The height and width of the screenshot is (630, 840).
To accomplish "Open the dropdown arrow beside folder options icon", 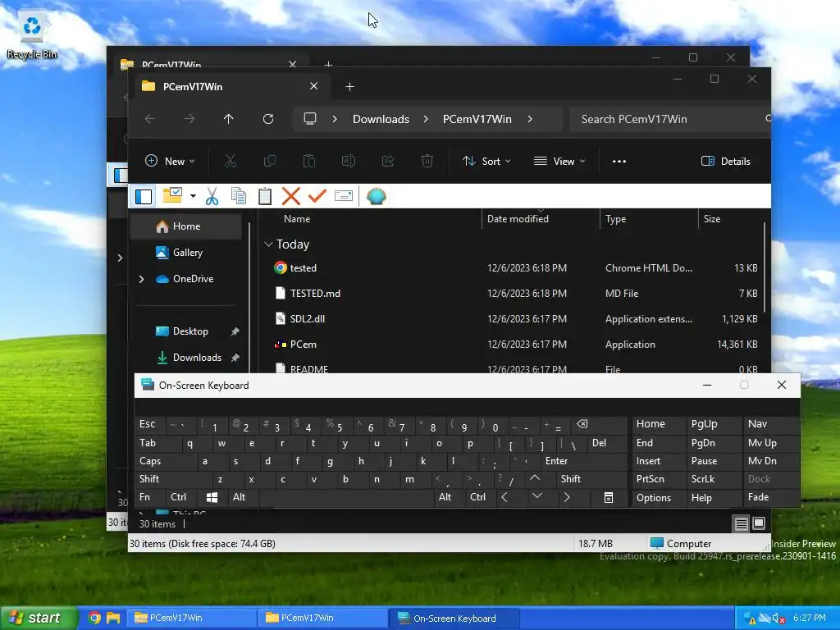I will coord(193,197).
